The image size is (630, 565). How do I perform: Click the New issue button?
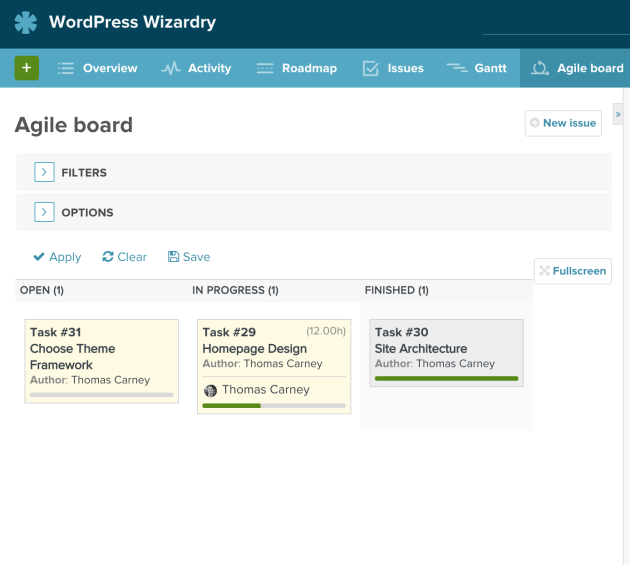point(563,123)
